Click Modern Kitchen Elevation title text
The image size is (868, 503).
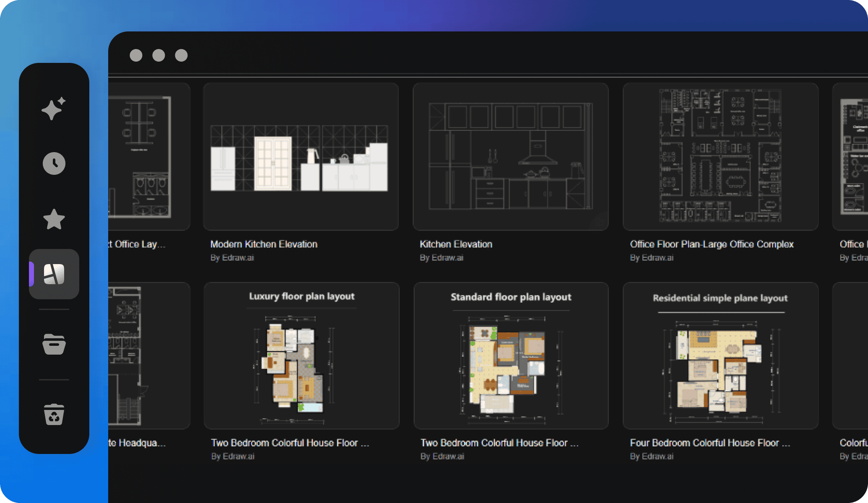pos(264,244)
